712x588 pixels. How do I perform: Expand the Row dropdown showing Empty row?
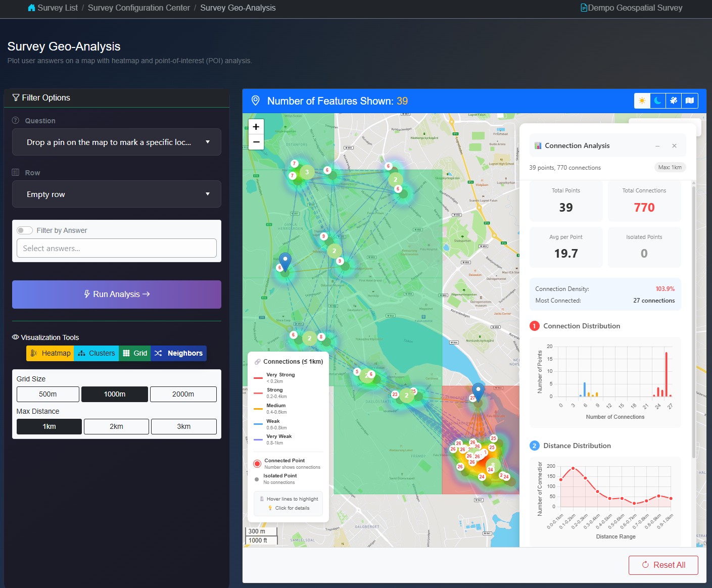[117, 194]
